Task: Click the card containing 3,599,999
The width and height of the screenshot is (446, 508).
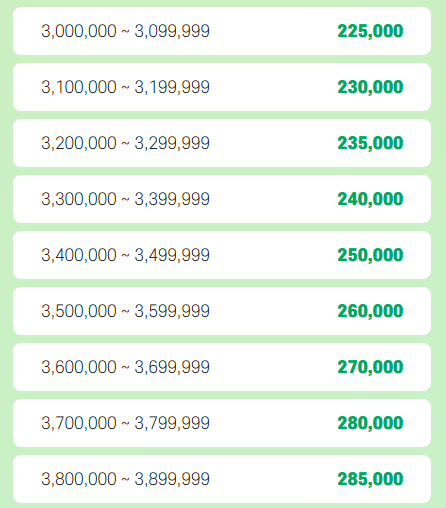Action: [222, 311]
